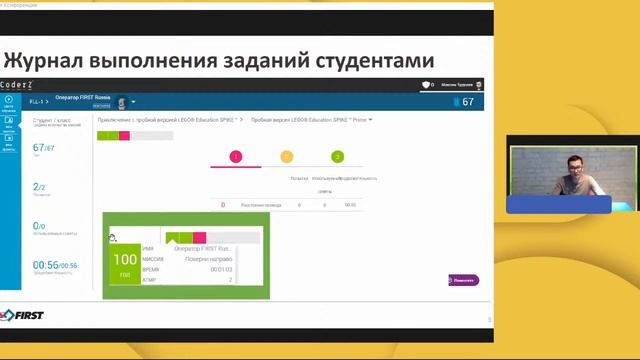The height and width of the screenshot is (360, 640).
Task: Click the shield badge icon in header
Action: coord(426,85)
